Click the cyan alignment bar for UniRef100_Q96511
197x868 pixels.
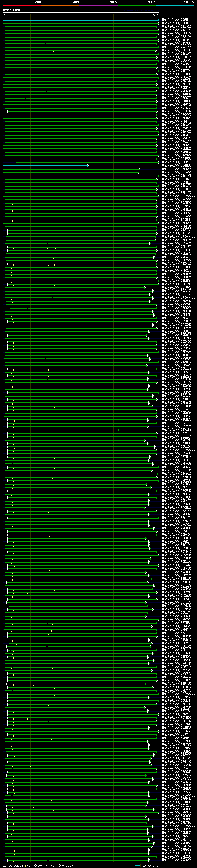[81, 20]
